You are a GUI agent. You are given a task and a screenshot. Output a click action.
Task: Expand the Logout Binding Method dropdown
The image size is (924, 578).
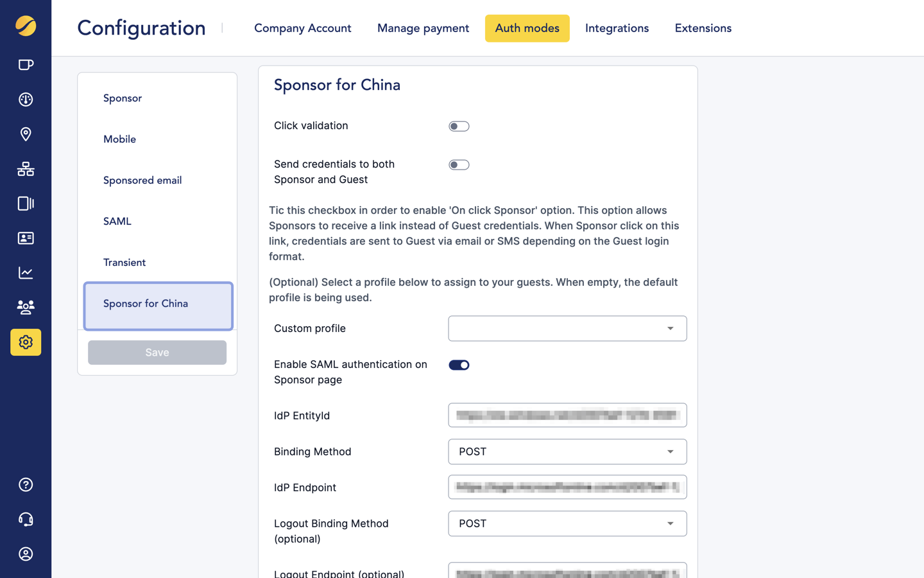coord(567,523)
